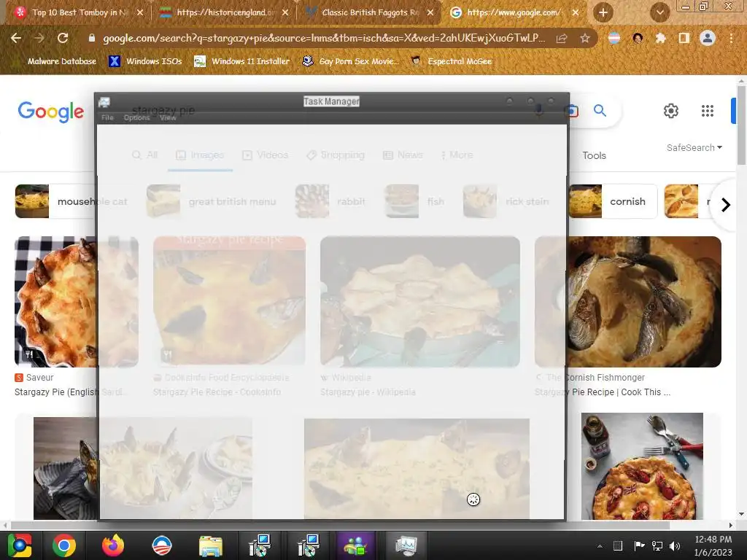Open Google apps grid
The height and width of the screenshot is (560, 747).
(x=708, y=111)
